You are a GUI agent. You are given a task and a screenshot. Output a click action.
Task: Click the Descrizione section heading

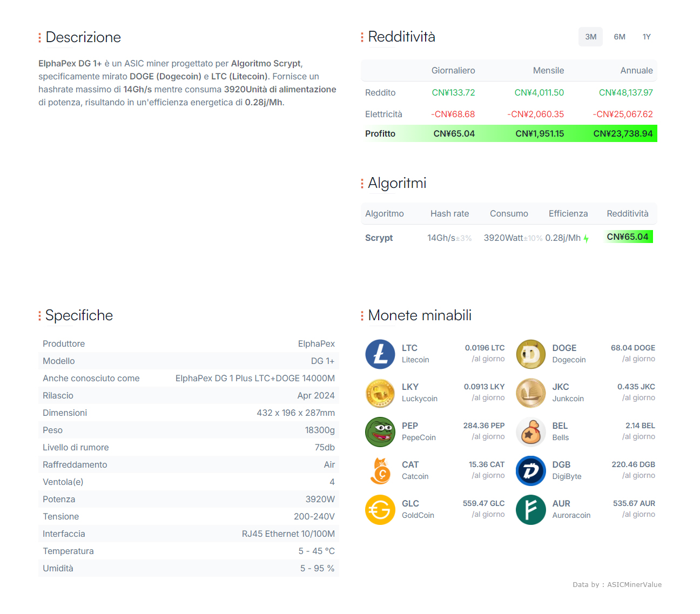coord(83,37)
